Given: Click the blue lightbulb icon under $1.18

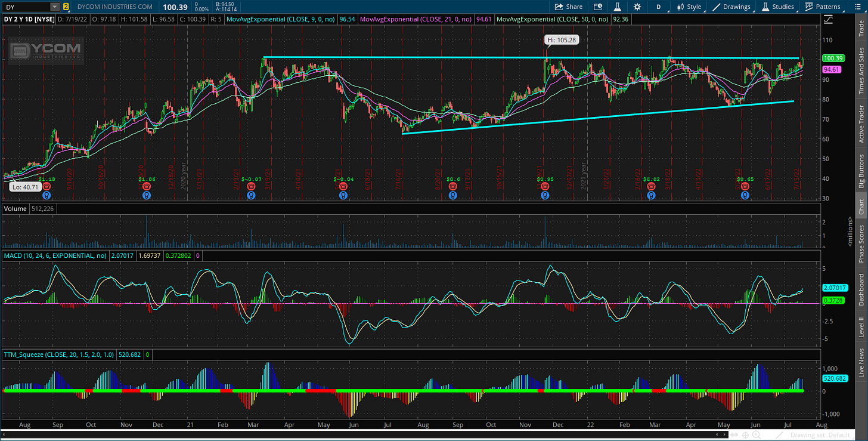Looking at the screenshot, I should point(46,195).
